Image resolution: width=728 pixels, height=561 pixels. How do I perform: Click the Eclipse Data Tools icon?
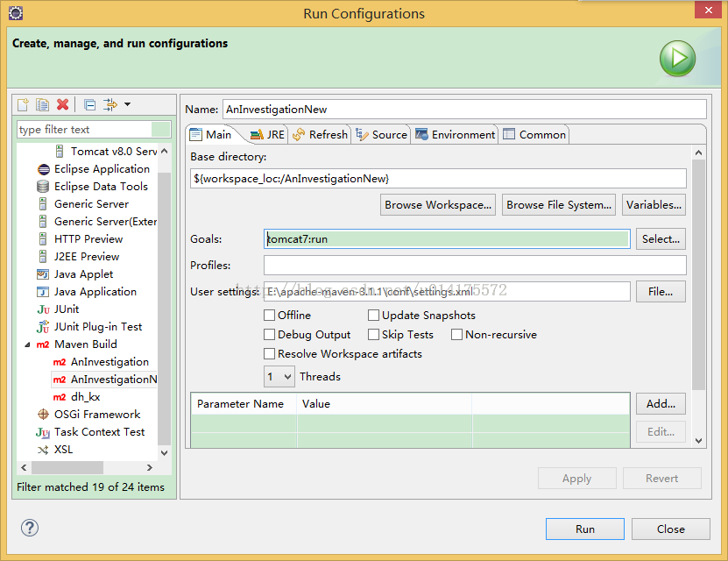click(x=43, y=187)
